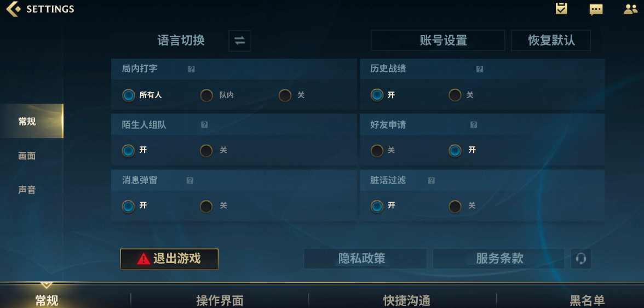Image resolution: width=644 pixels, height=308 pixels.
Task: Click the 恢复默认 button
Action: pyautogui.click(x=551, y=41)
